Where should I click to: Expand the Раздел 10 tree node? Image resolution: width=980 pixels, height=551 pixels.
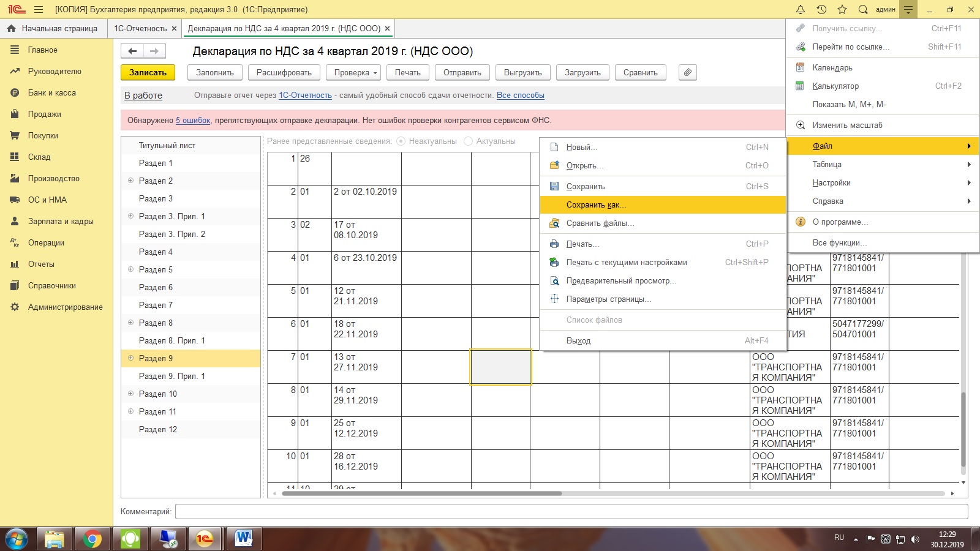[x=130, y=394]
